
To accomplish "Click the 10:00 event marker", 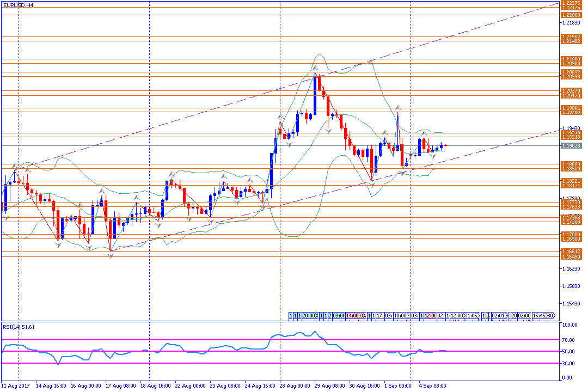I will [401, 315].
